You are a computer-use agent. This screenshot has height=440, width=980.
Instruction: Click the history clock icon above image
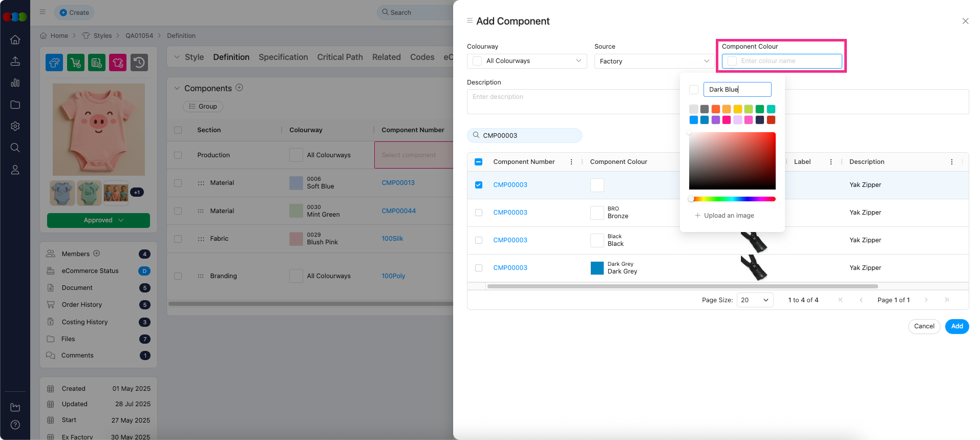139,62
